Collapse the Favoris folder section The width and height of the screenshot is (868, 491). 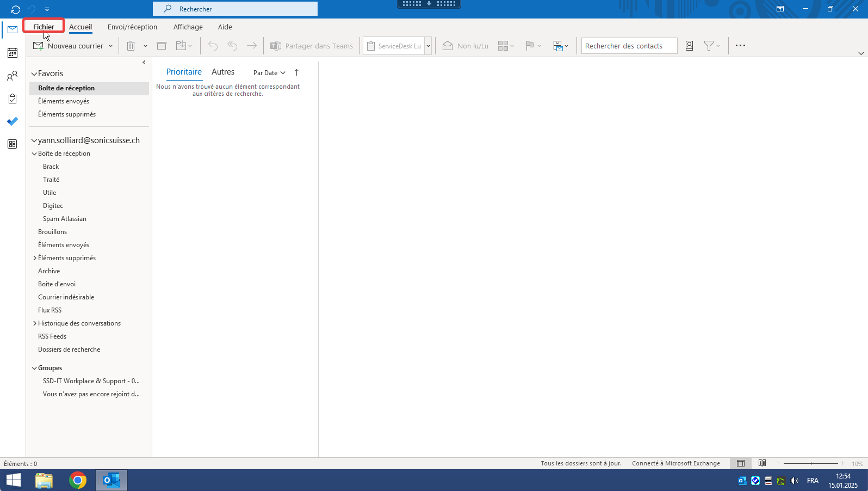coord(34,73)
